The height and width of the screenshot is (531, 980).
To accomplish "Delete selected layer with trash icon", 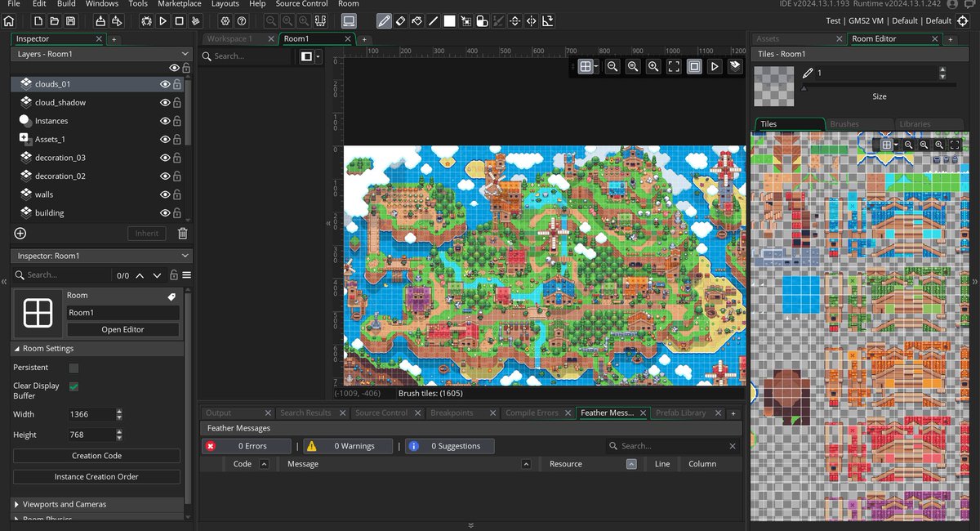I will tap(182, 233).
